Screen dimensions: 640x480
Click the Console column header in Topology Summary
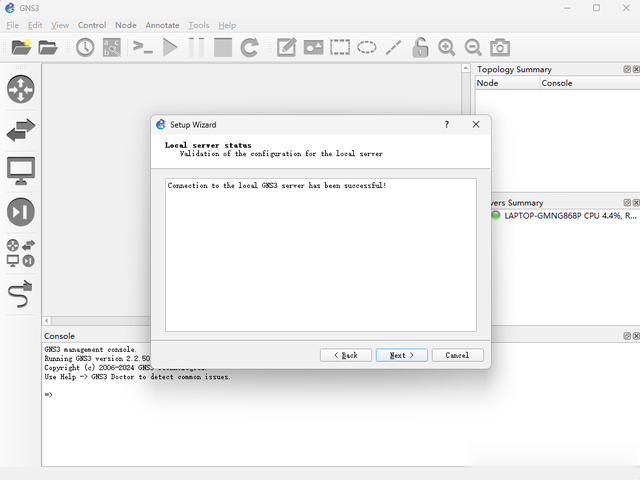[590, 83]
